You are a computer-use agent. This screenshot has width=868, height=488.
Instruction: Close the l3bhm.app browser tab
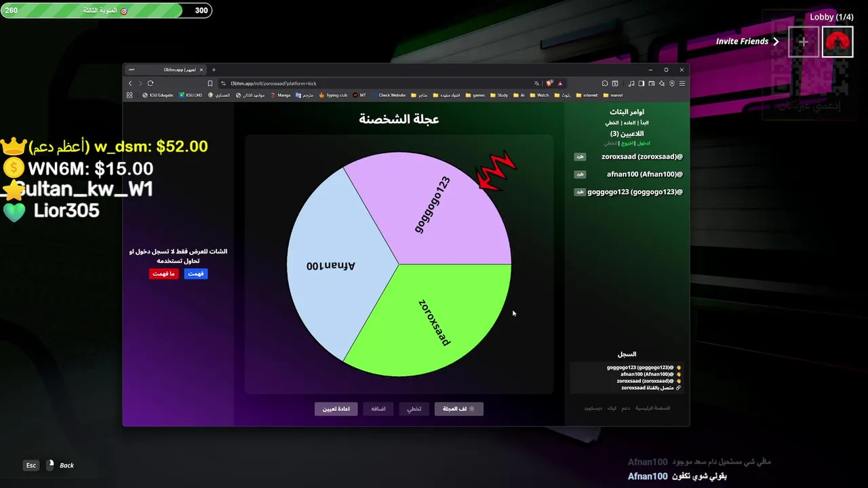(x=201, y=70)
